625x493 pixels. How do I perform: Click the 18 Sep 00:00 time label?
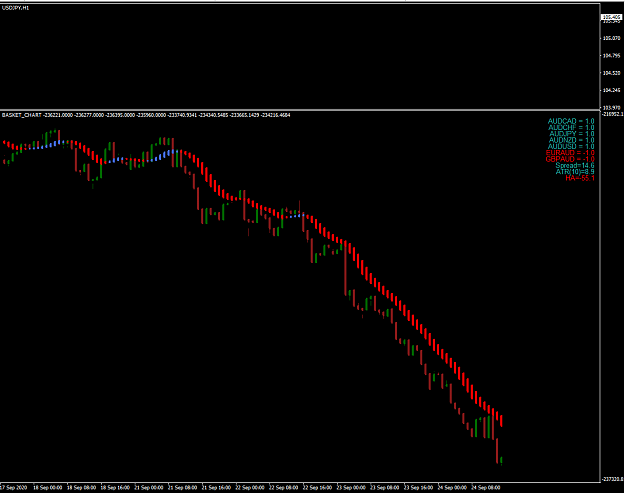(x=47, y=487)
